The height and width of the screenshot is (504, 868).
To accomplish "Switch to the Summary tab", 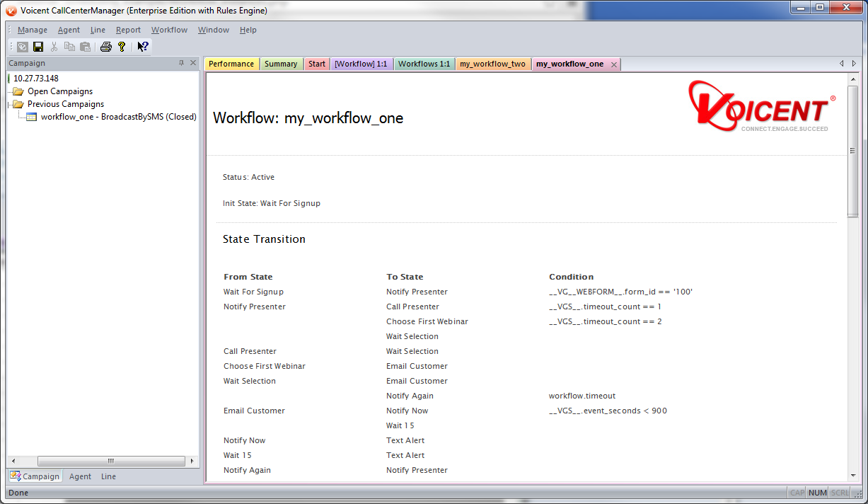I will click(x=281, y=64).
